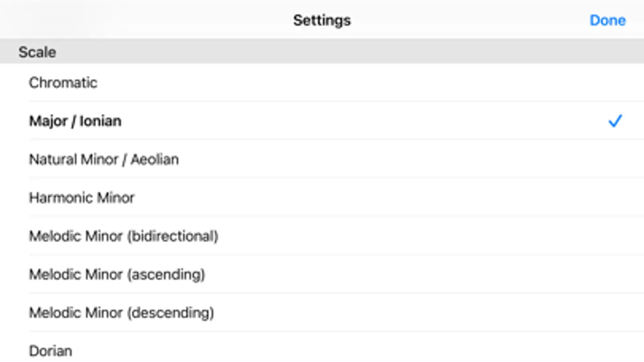The image size is (644, 362).
Task: Tap Done to close Settings
Action: (x=607, y=20)
